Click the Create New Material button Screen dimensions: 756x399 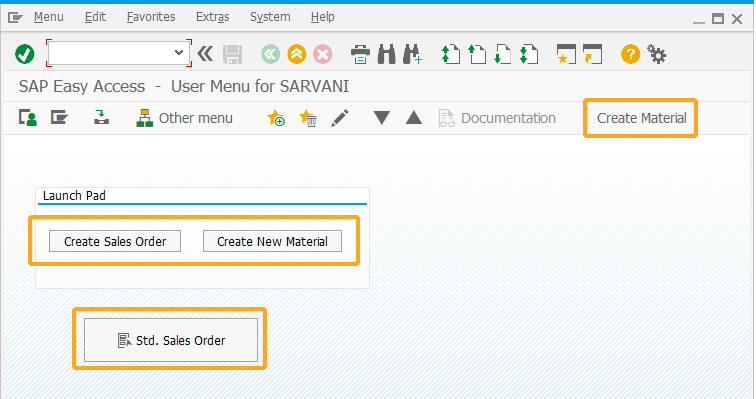point(272,241)
